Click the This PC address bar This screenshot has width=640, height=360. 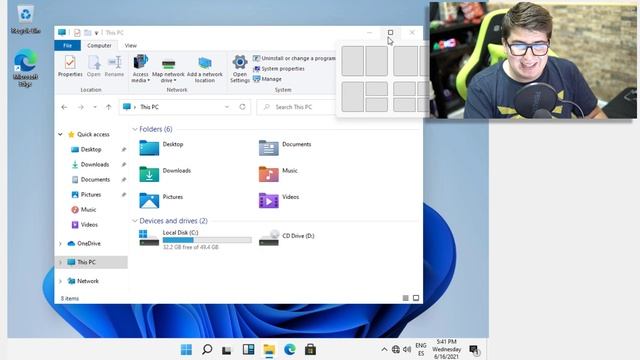click(x=185, y=107)
